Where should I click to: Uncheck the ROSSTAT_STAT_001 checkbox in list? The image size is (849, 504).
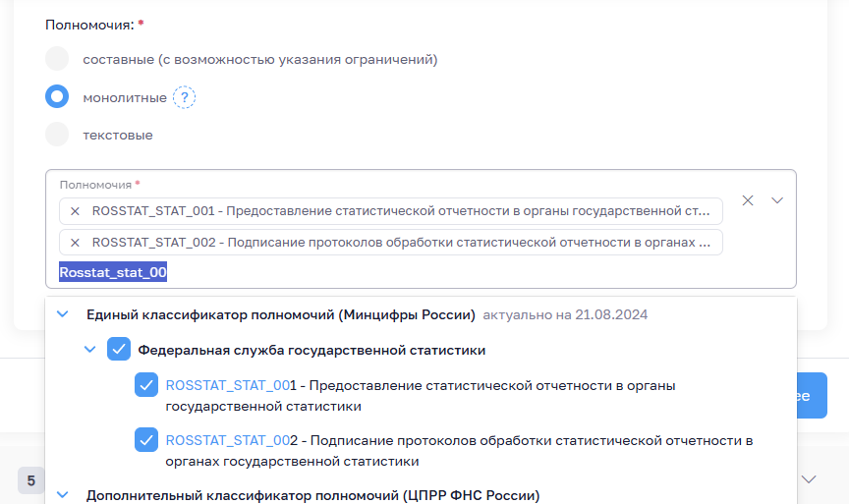146,386
